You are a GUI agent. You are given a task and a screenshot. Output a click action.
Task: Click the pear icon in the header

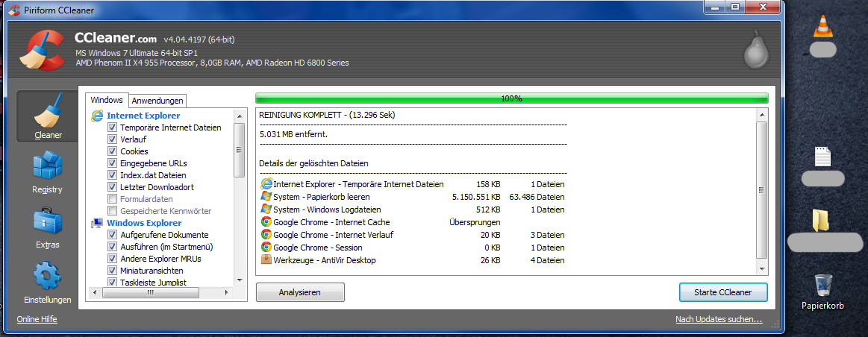(755, 49)
